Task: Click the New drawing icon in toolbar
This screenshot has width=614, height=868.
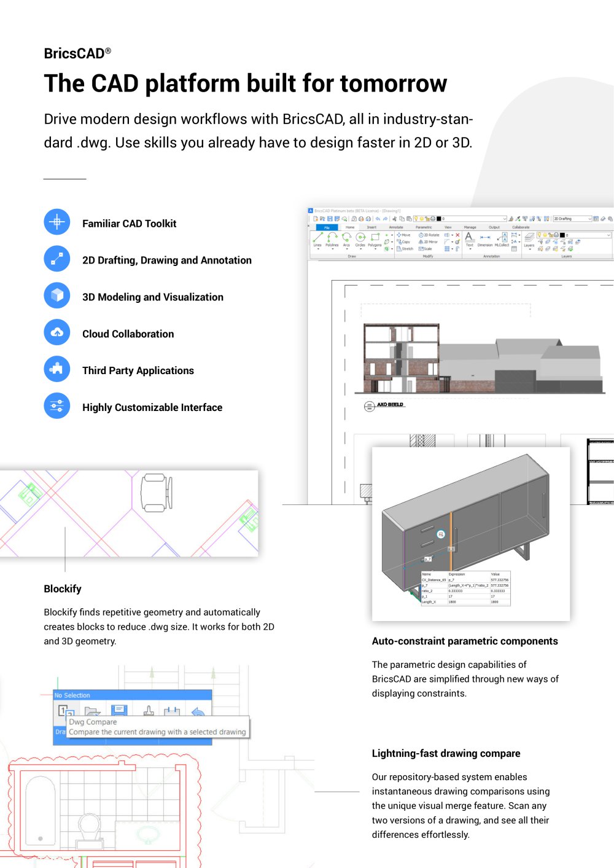Action: coord(316,219)
